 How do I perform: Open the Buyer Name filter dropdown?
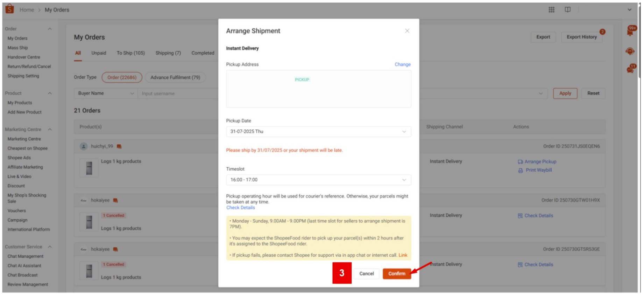click(106, 94)
